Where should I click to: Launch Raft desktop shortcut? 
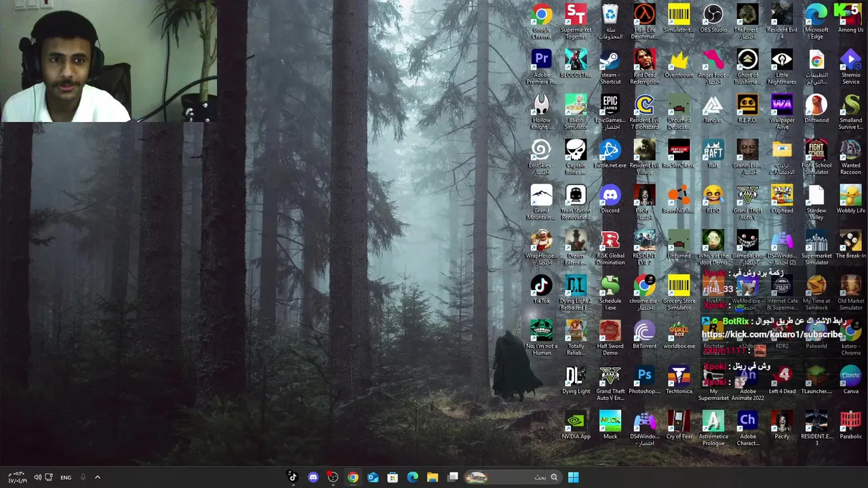tap(713, 154)
